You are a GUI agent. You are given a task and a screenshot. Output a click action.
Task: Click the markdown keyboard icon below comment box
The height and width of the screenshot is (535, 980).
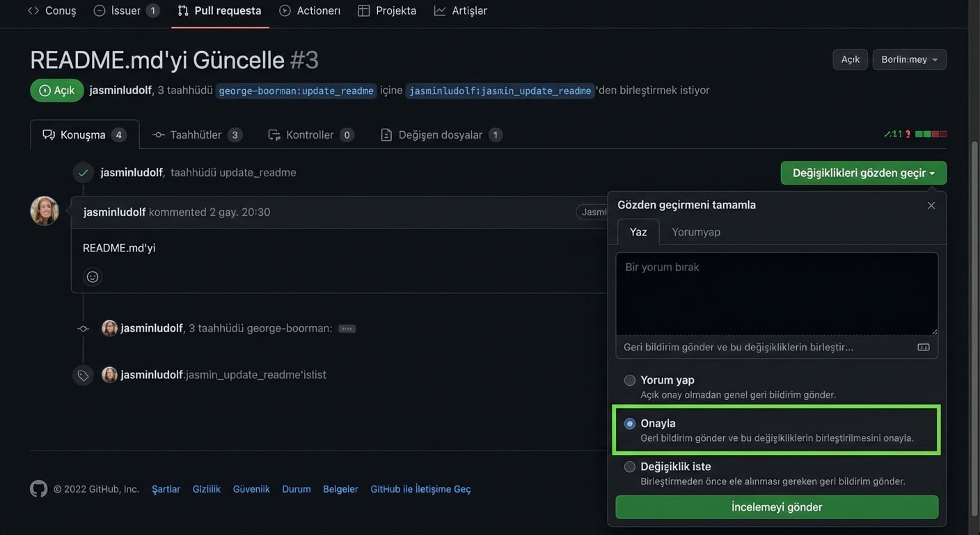923,347
